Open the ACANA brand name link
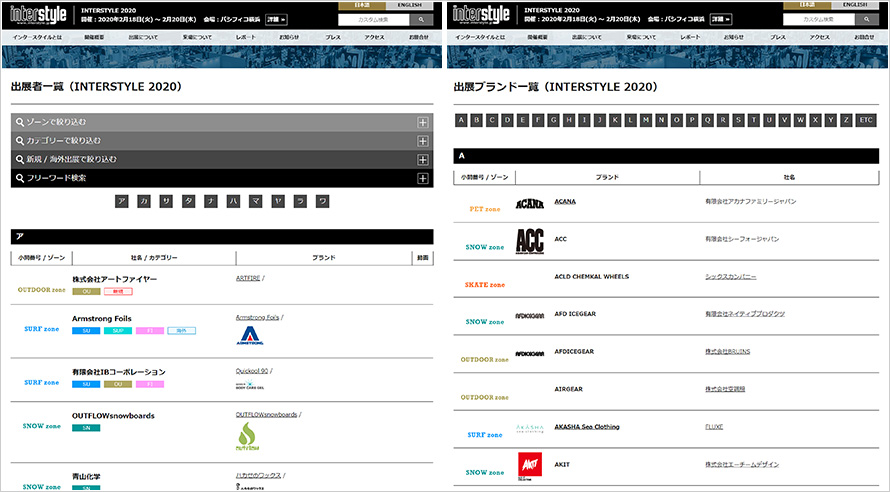The image size is (890, 492). pyautogui.click(x=565, y=201)
